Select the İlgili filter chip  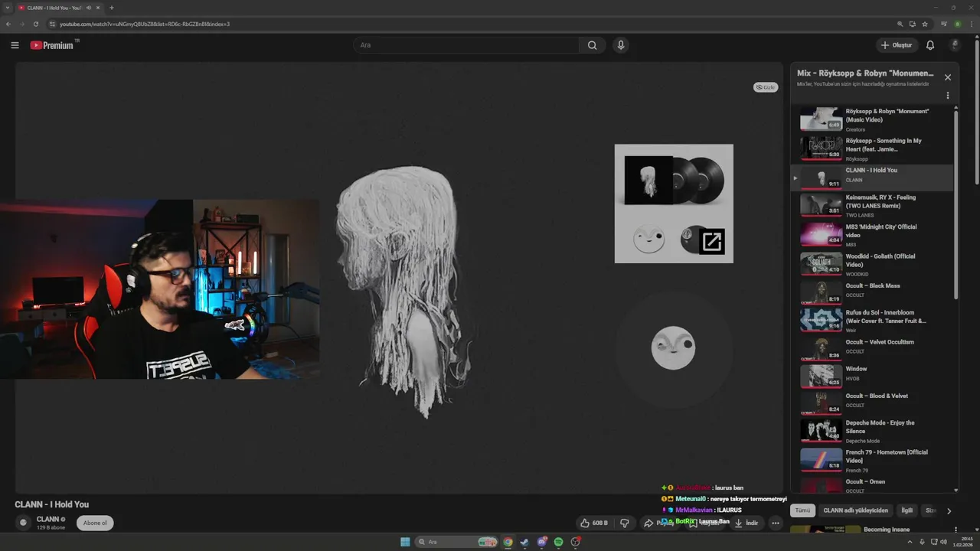pos(906,510)
